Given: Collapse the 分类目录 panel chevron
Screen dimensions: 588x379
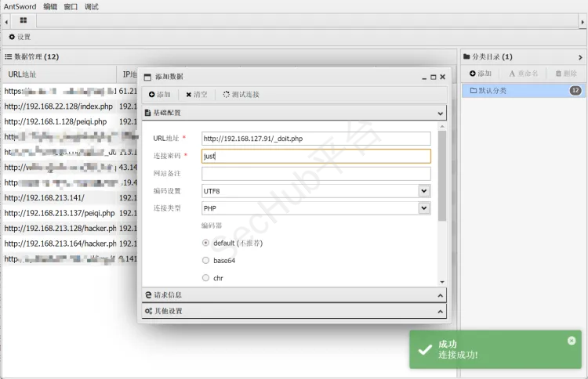Looking at the screenshot, I should pos(580,57).
